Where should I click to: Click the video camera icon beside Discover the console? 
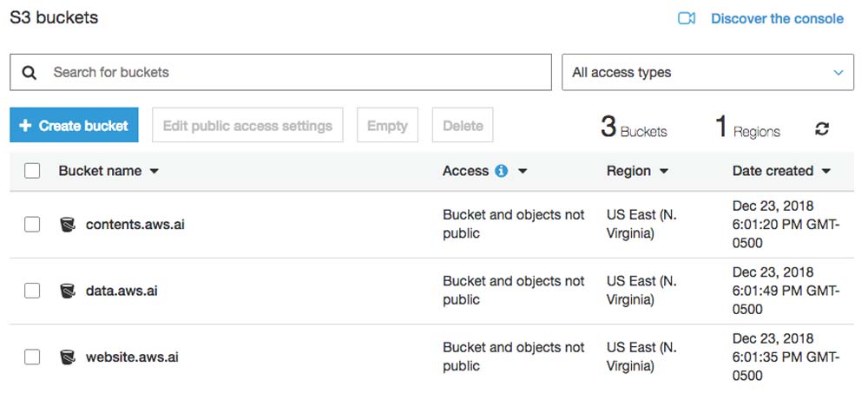pyautogui.click(x=687, y=19)
